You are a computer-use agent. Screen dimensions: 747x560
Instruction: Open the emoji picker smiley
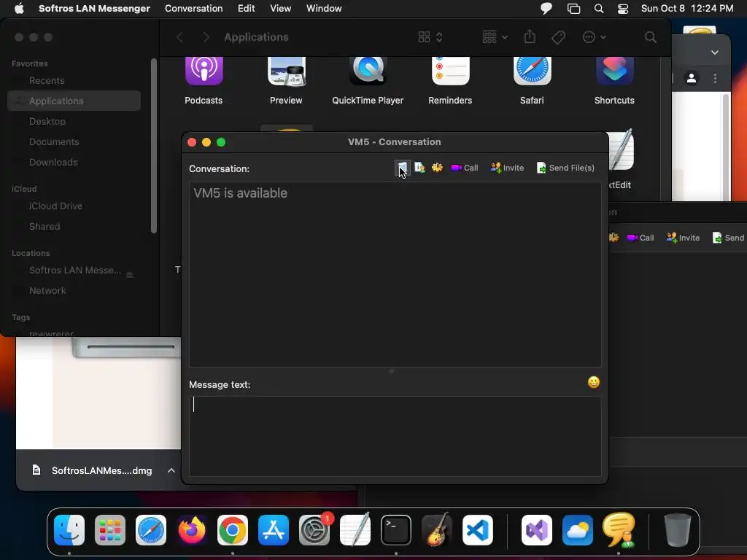click(x=594, y=382)
